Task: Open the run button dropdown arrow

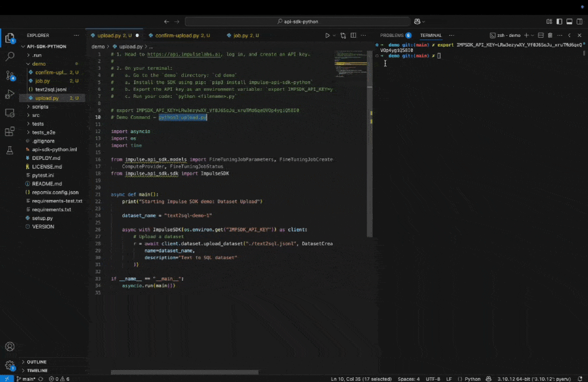Action: click(334, 35)
